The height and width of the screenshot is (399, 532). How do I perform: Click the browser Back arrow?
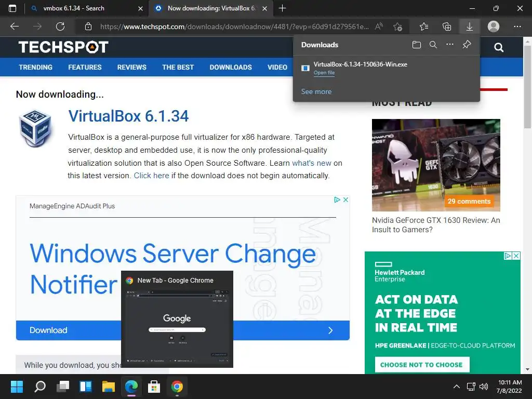pos(15,26)
